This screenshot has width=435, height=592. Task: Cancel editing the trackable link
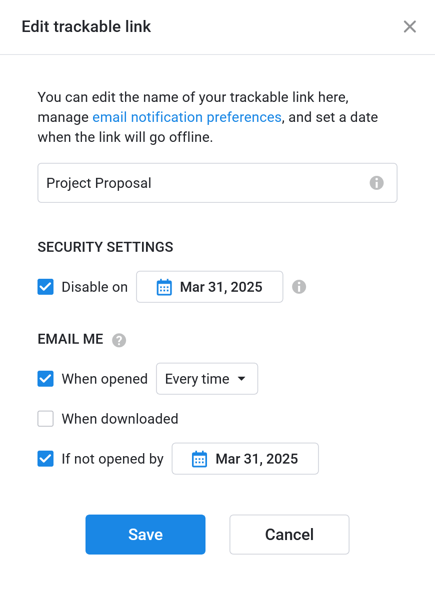(x=289, y=535)
